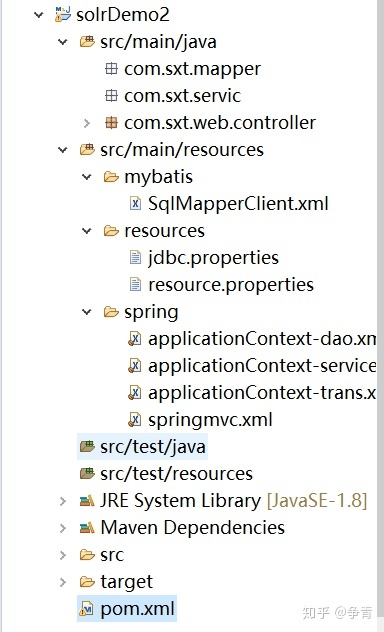Click the pom.xml Maven file icon
Screen dimensions: 384x632
87,609
